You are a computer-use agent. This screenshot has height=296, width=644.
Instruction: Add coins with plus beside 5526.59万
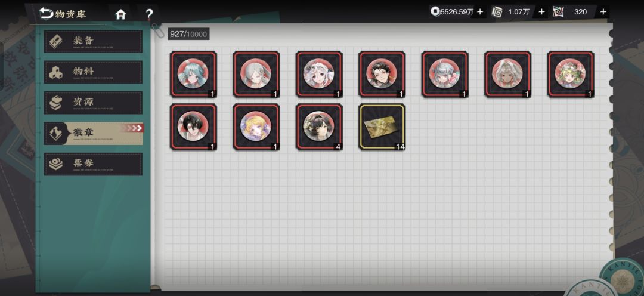click(x=479, y=12)
